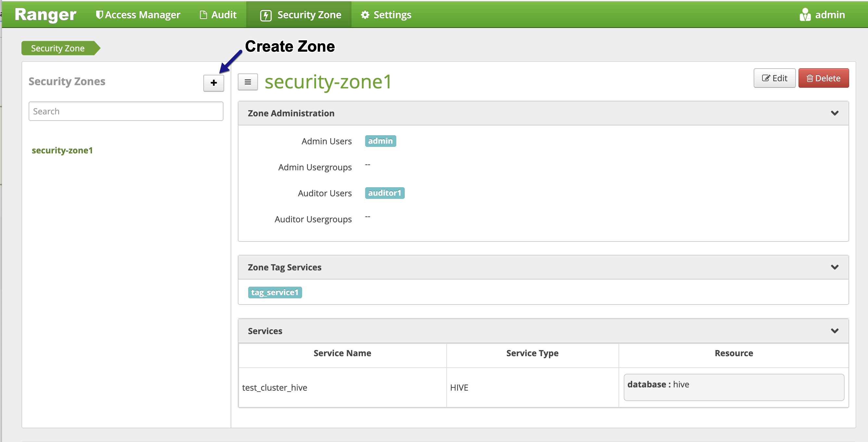This screenshot has width=868, height=442.
Task: Click the Admin Usergroups label
Action: pos(315,167)
